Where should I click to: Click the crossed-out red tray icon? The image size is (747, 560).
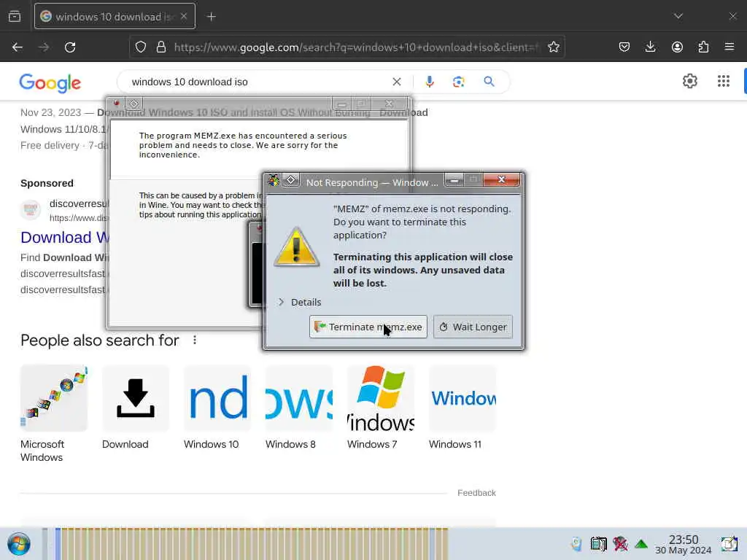[x=620, y=544]
